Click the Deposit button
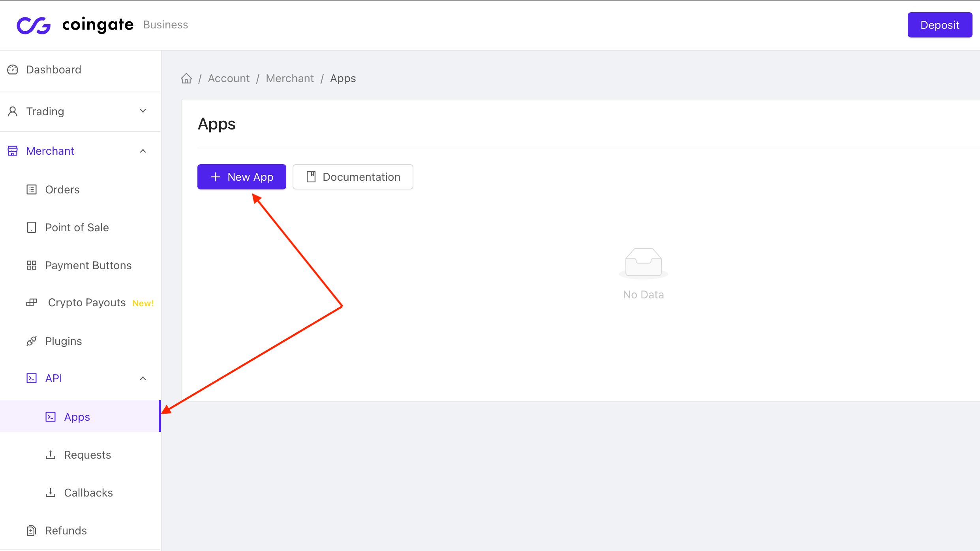This screenshot has height=551, width=980. coord(940,25)
